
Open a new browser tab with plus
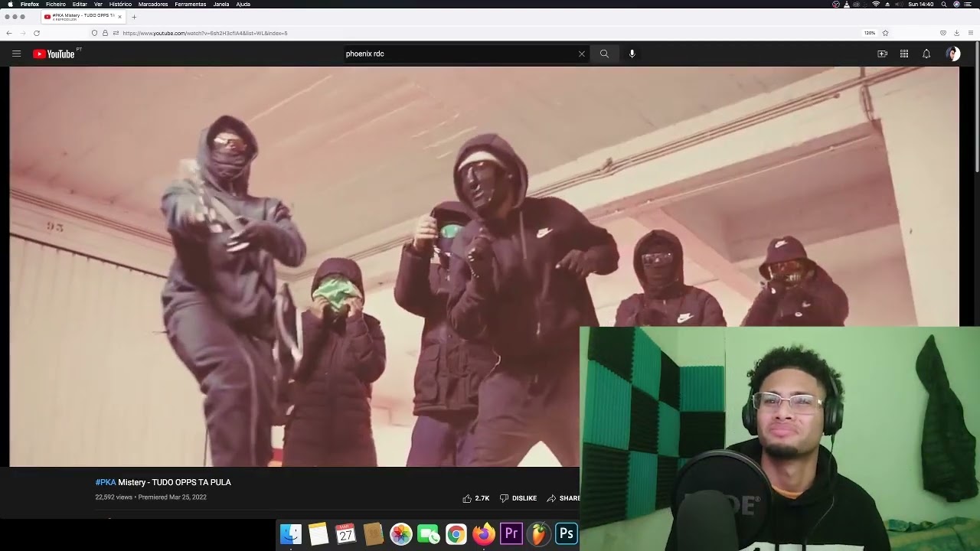134,16
